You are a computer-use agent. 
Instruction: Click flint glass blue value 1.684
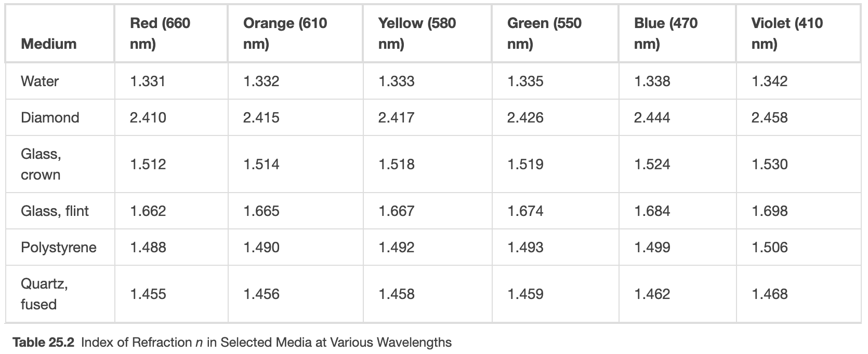652,211
